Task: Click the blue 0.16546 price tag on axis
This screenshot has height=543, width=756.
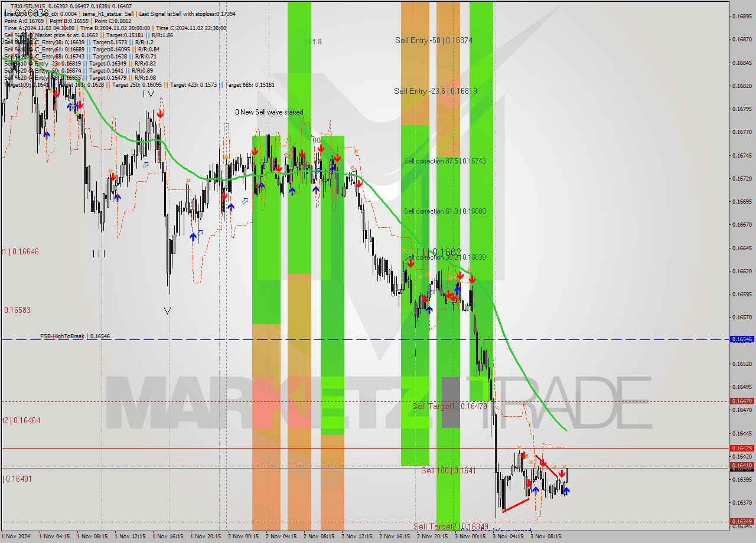Action: [742, 339]
